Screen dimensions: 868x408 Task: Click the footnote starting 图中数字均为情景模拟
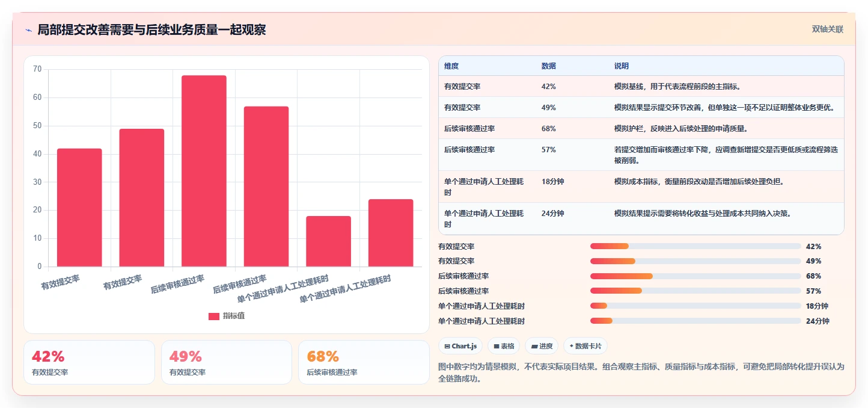pyautogui.click(x=641, y=372)
